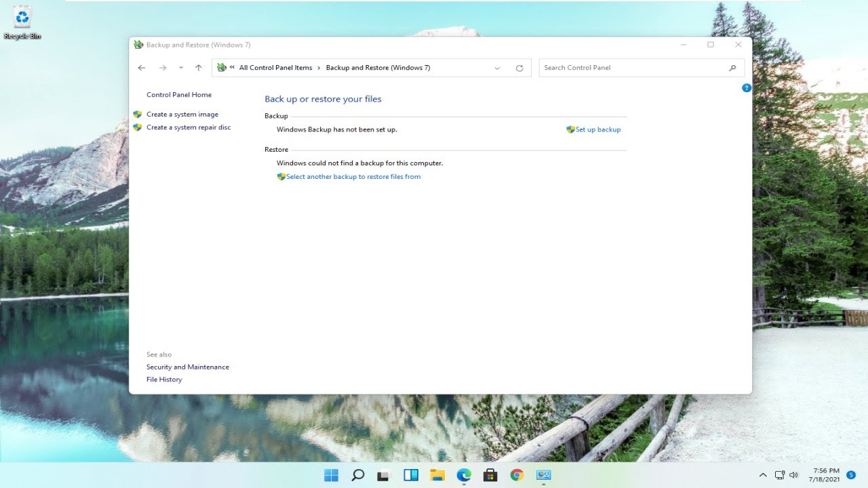Open Task View on taskbar
This screenshot has height=488, width=868.
click(384, 475)
